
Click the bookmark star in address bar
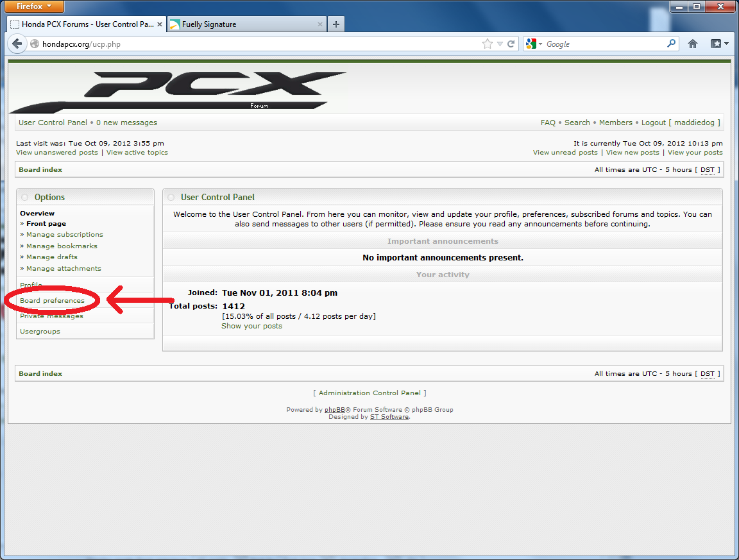point(488,44)
